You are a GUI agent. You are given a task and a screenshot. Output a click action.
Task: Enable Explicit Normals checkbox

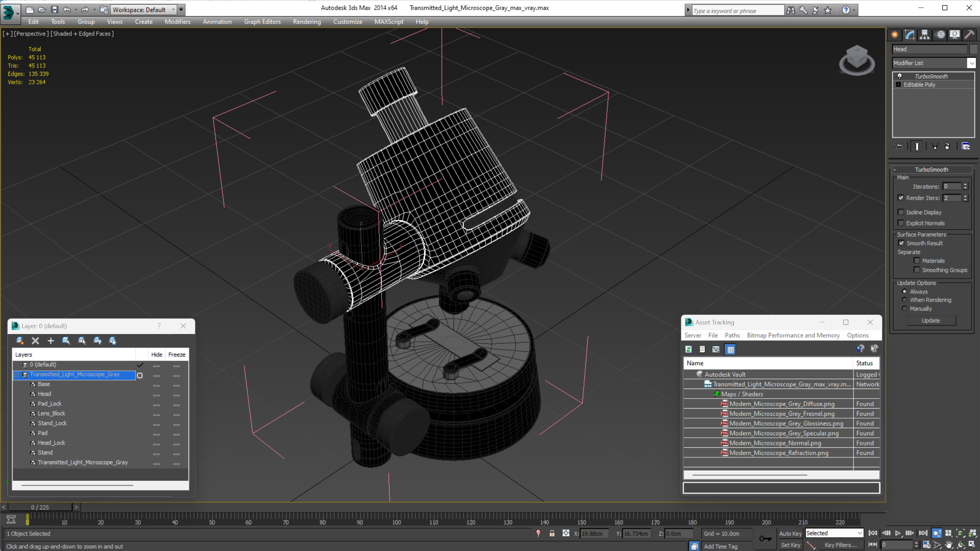point(901,223)
